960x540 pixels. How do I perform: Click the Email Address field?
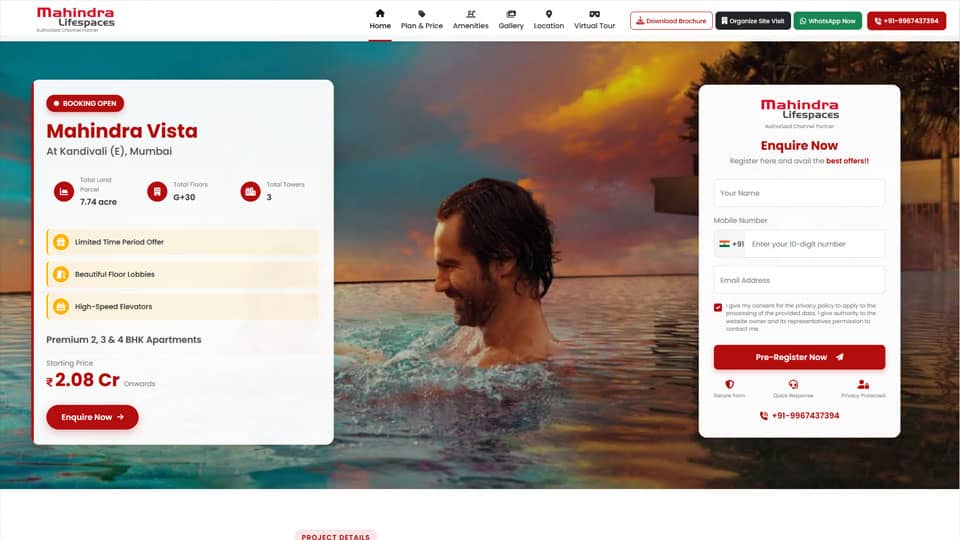coord(799,280)
